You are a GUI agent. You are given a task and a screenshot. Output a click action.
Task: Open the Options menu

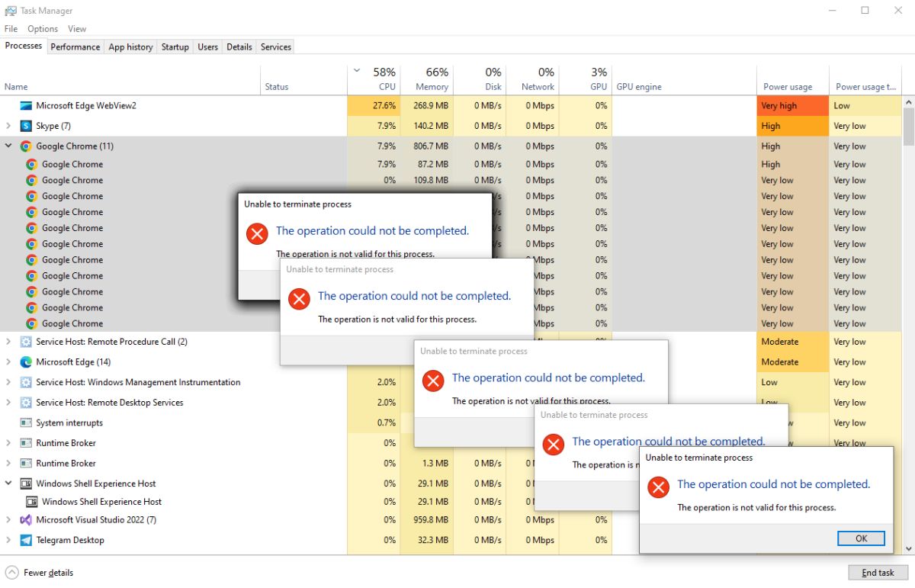click(43, 29)
